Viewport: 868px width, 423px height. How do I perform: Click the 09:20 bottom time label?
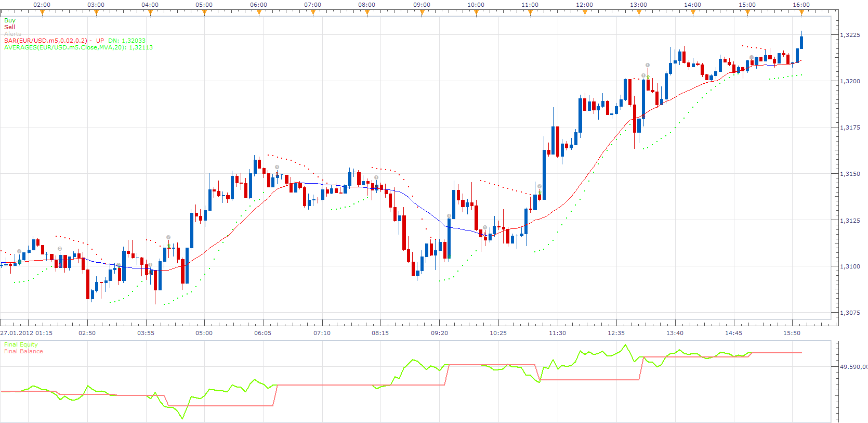point(439,333)
